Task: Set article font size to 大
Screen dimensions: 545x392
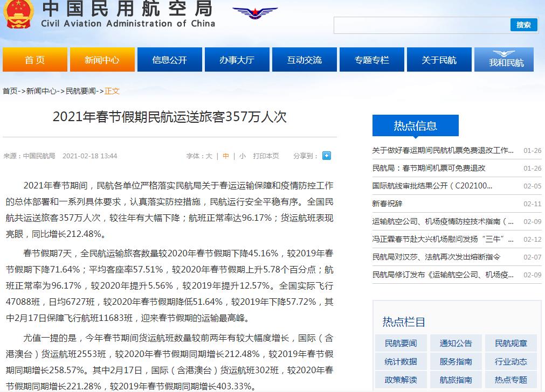Action: pyautogui.click(x=210, y=156)
